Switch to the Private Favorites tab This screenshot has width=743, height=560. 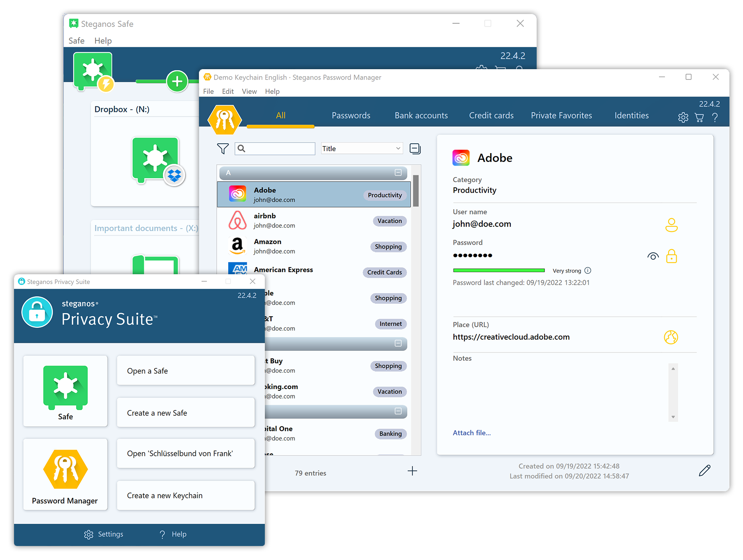point(561,116)
